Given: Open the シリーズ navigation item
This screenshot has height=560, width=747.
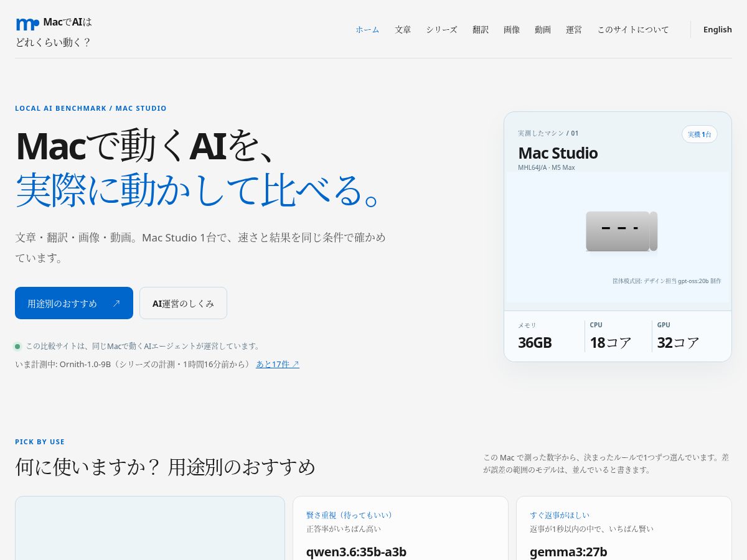Looking at the screenshot, I should click(x=441, y=29).
